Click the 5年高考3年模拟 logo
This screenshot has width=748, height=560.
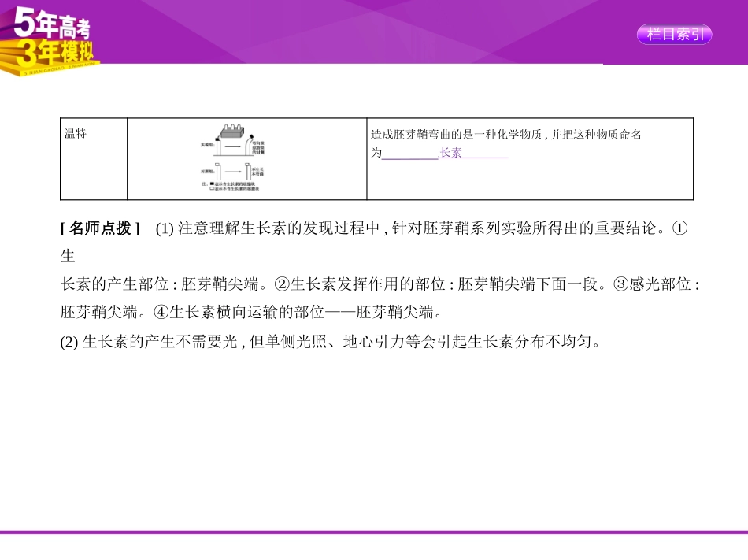pyautogui.click(x=49, y=42)
